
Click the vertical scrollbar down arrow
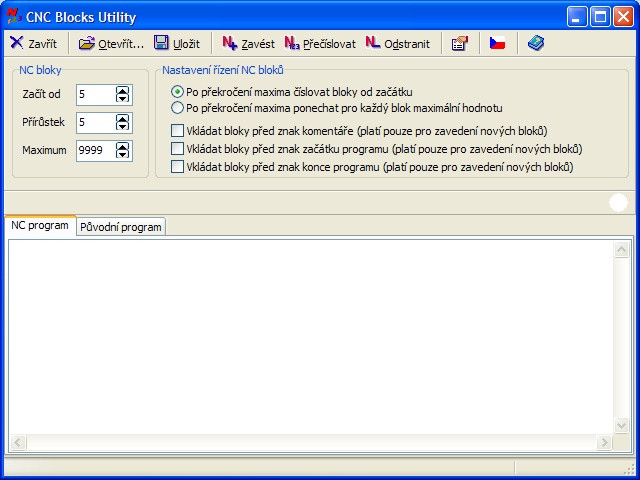(x=621, y=426)
